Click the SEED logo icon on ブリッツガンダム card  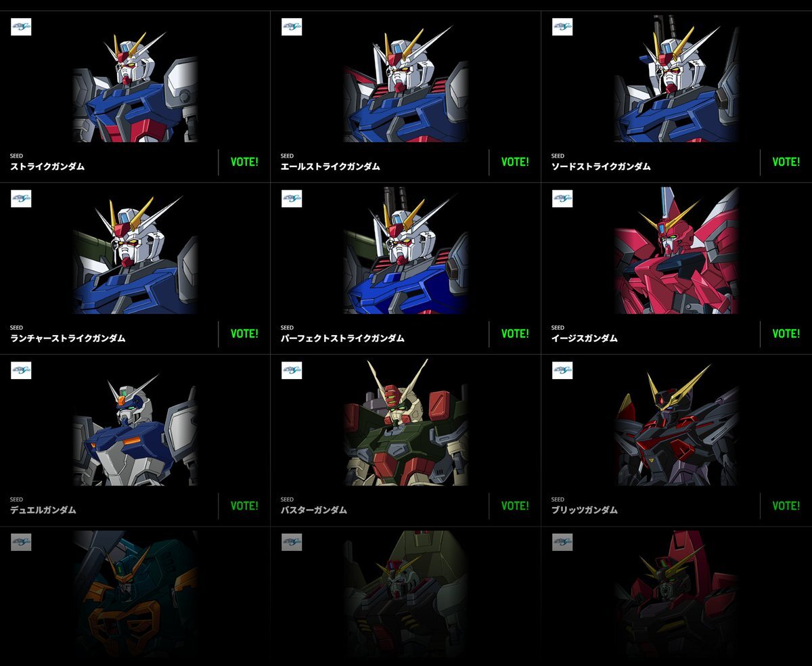pyautogui.click(x=562, y=371)
